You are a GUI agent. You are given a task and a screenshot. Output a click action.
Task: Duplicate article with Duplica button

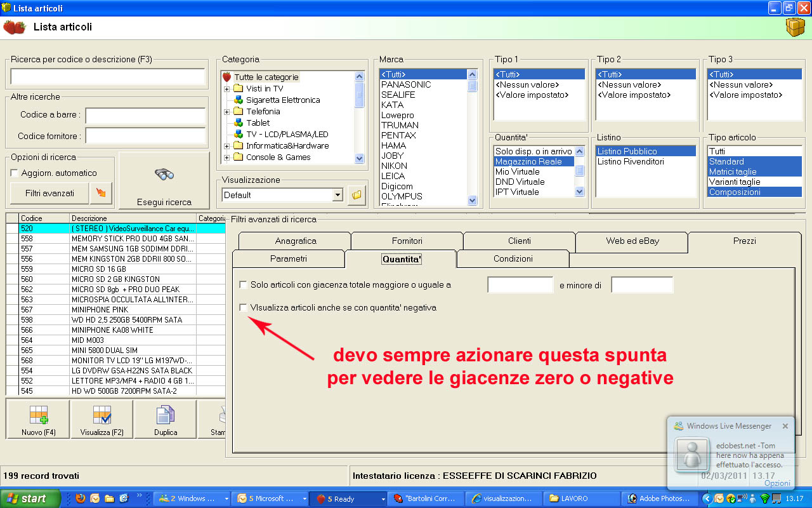point(166,420)
